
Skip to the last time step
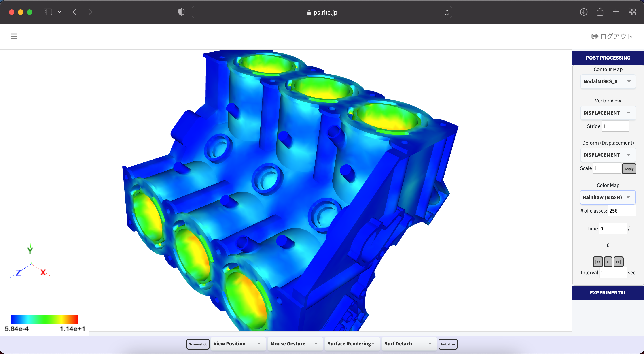coord(619,261)
